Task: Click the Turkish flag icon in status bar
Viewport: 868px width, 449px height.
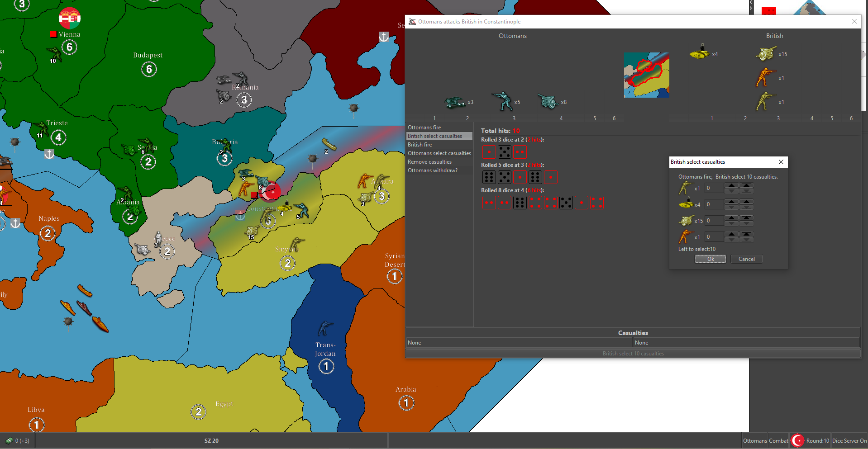Action: (x=797, y=441)
